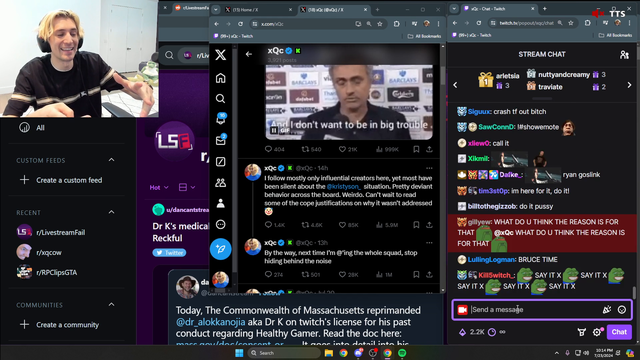Open channel points balance 2.2K
The height and width of the screenshot is (360, 640).
click(x=472, y=332)
